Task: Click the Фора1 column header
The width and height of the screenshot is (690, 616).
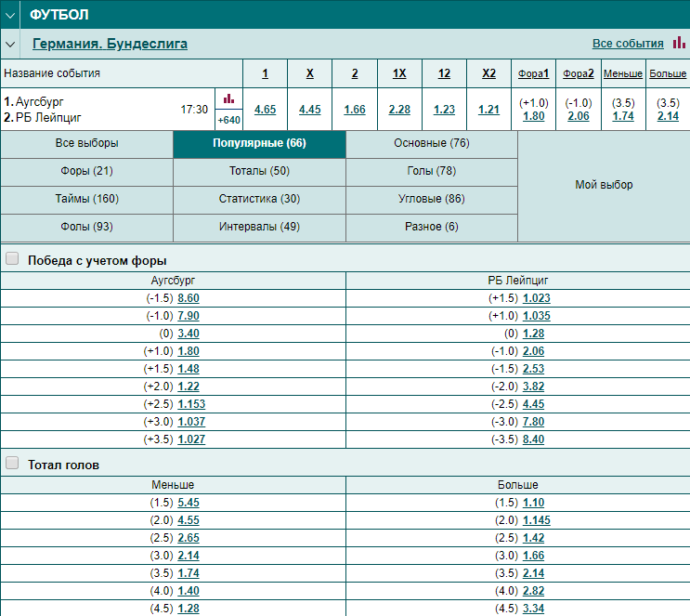Action: pos(533,73)
